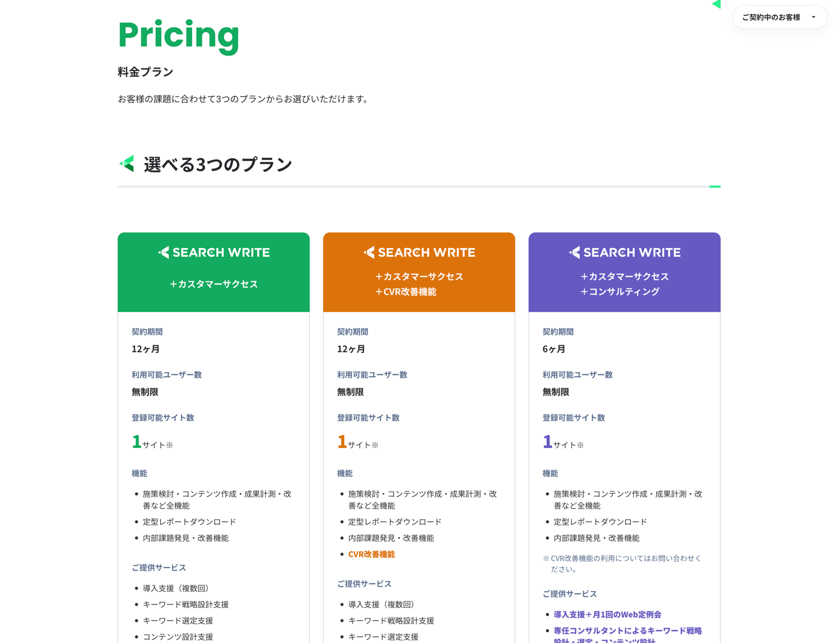Viewport: 840px width, 643px height.
Task: Click the purple number 1 site count
Action: coord(547,442)
